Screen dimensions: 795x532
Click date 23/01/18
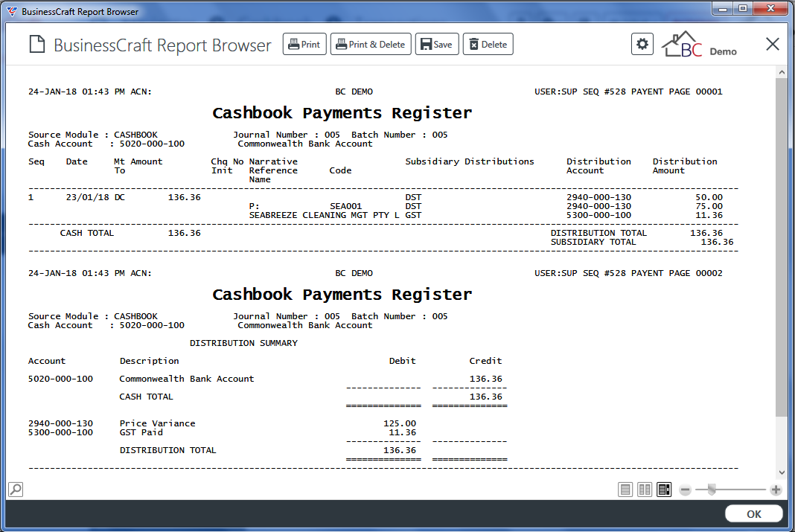click(x=87, y=197)
